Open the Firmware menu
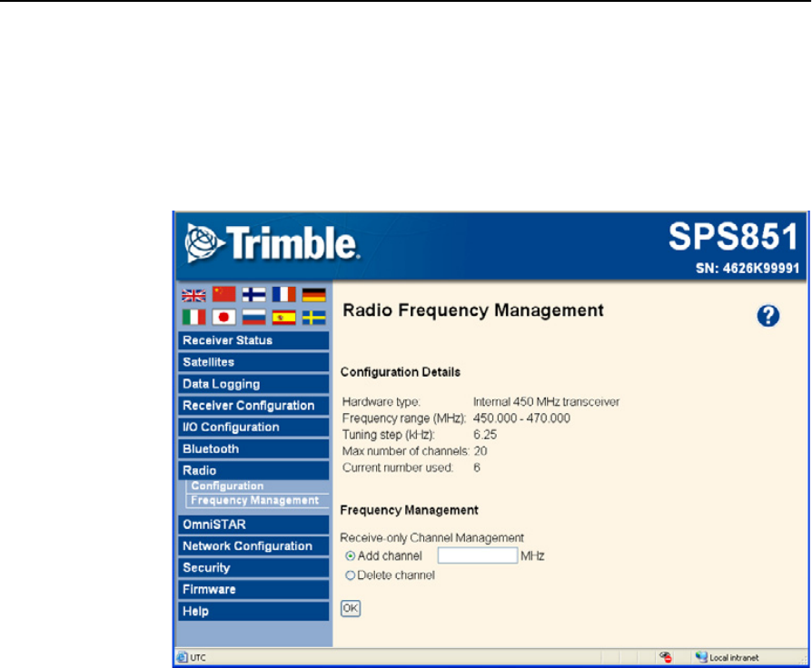 coord(253,590)
